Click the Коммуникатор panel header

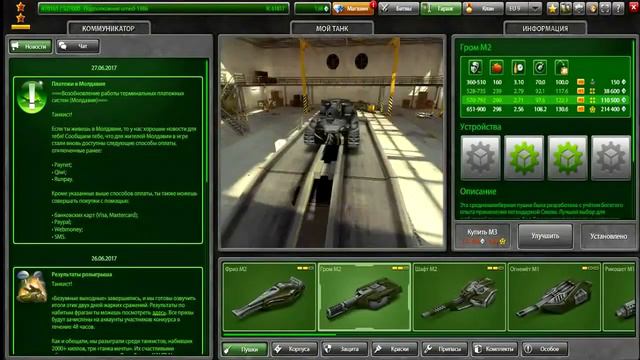109,29
